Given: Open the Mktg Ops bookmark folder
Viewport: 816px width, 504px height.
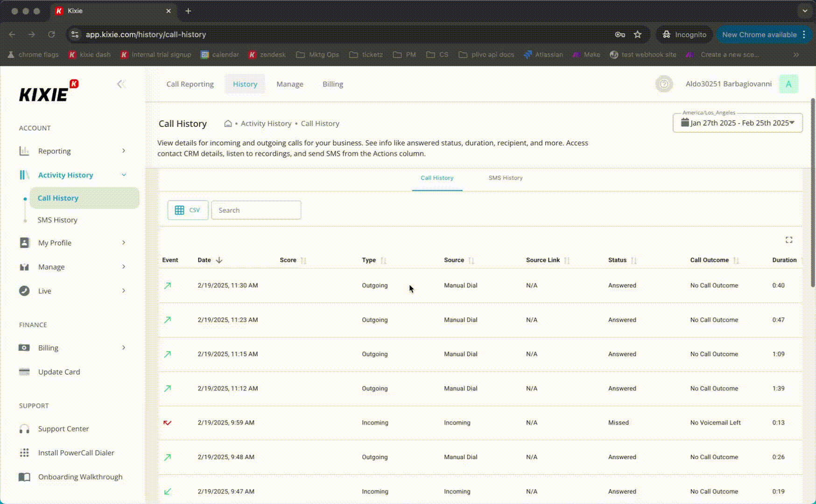Looking at the screenshot, I should pyautogui.click(x=318, y=55).
